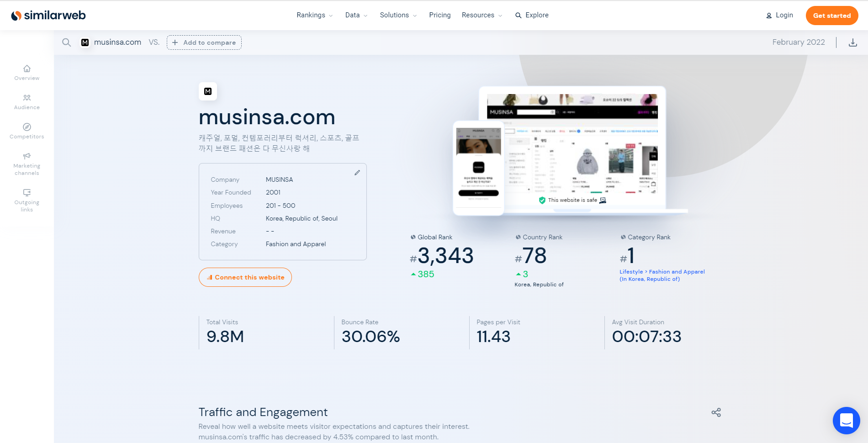Click the Year Founded value 2001
Viewport: 868px width, 443px height.
click(x=273, y=192)
